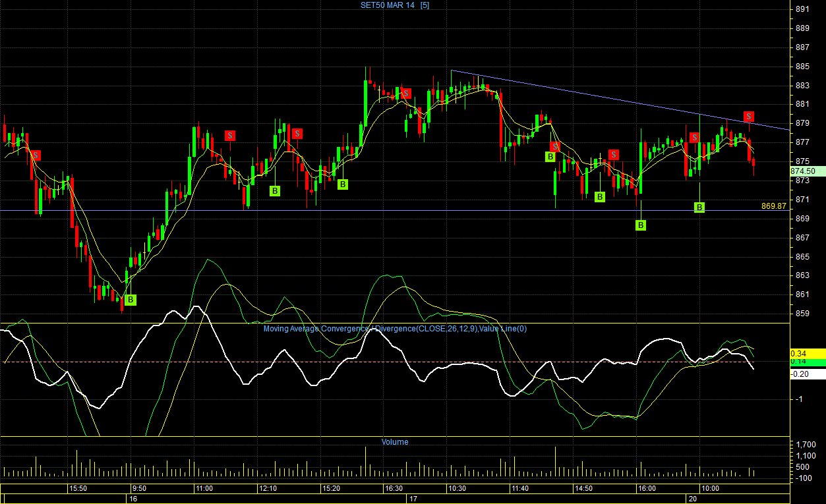Click the 889 price axis label
This screenshot has width=826, height=504.
pos(802,28)
